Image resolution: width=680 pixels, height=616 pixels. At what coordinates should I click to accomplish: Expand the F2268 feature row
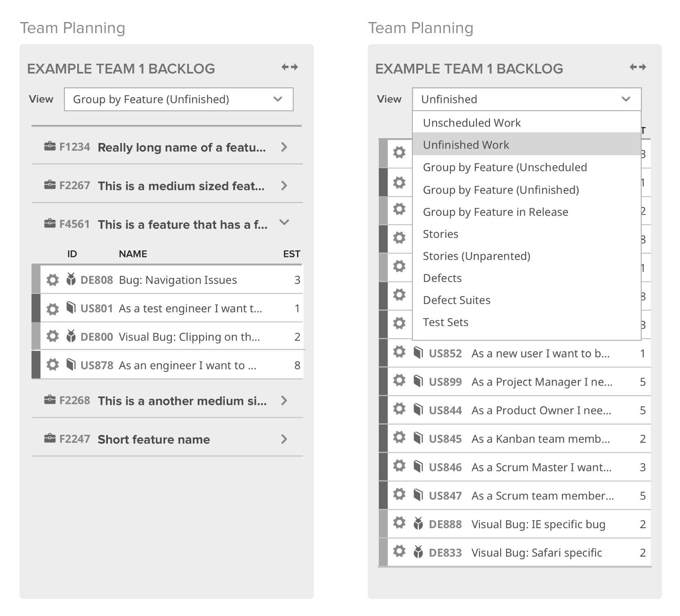[284, 401]
